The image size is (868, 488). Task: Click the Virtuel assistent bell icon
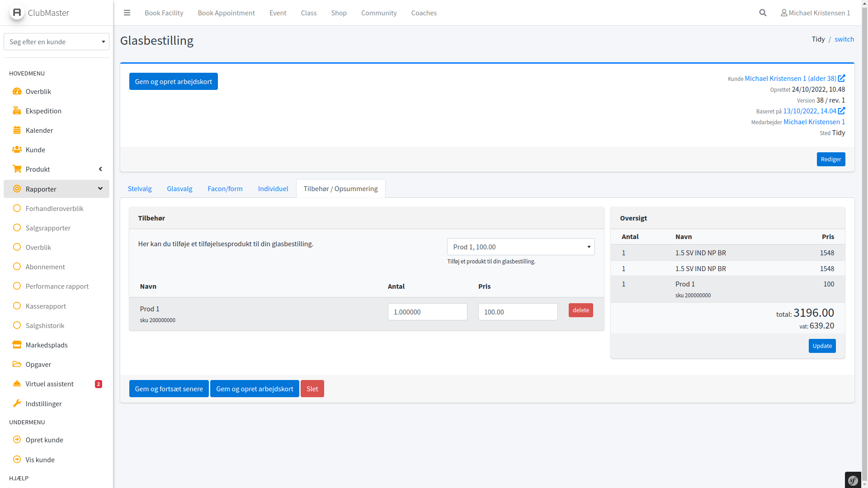point(17,384)
